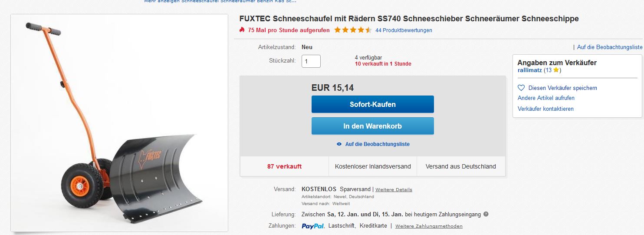Click the delivery info question mark icon

tap(486, 214)
